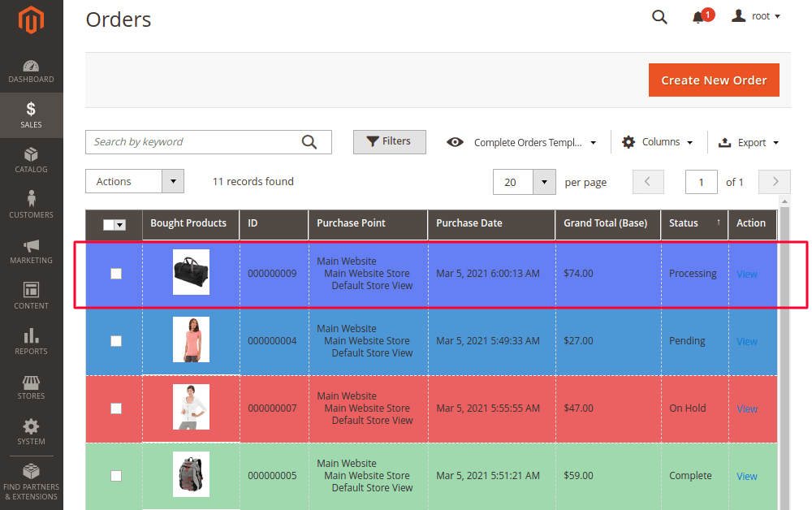
Task: Click the keyword search magnifier icon
Action: coord(309,142)
